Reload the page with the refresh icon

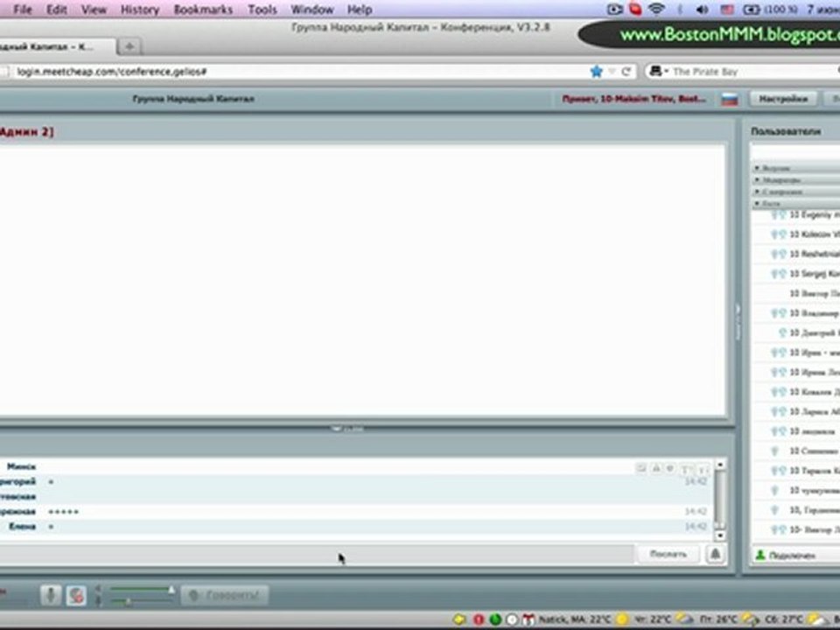(626, 71)
